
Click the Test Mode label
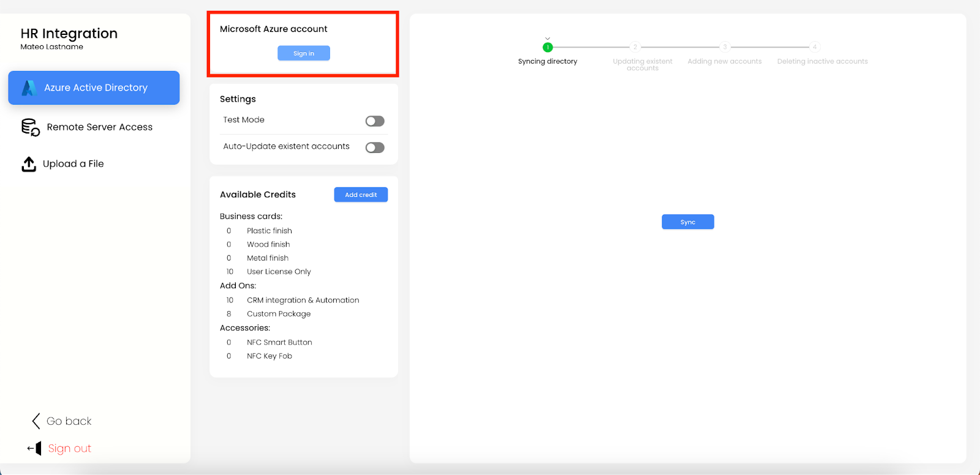tap(244, 120)
